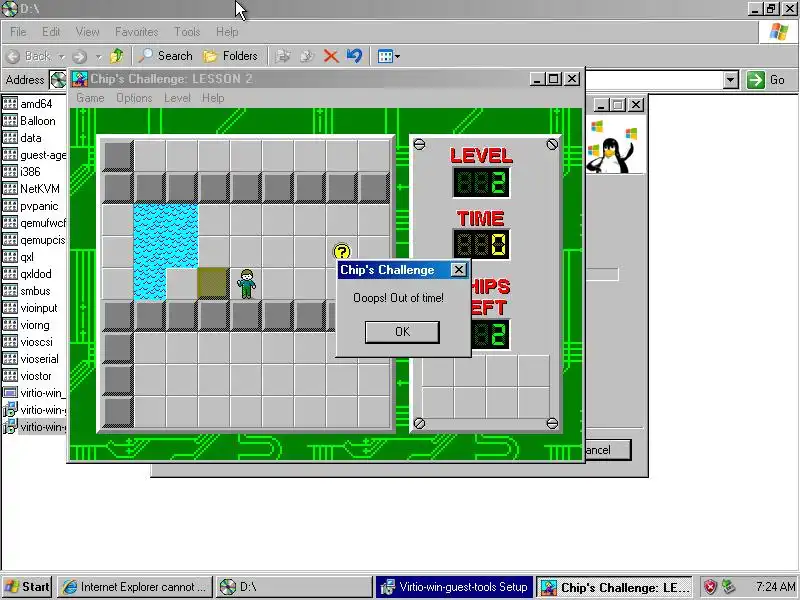Click the Forward arrow in Explorer toolbar
Image resolution: width=800 pixels, height=600 pixels.
pos(80,56)
